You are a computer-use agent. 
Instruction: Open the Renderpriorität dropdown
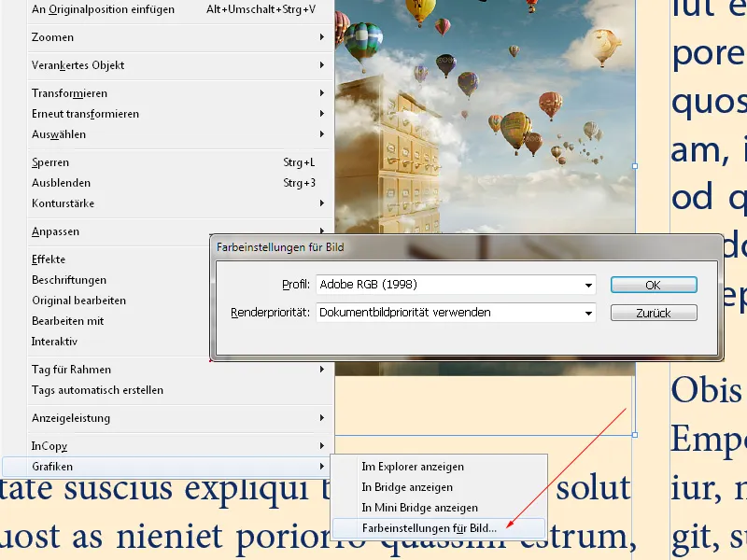456,313
